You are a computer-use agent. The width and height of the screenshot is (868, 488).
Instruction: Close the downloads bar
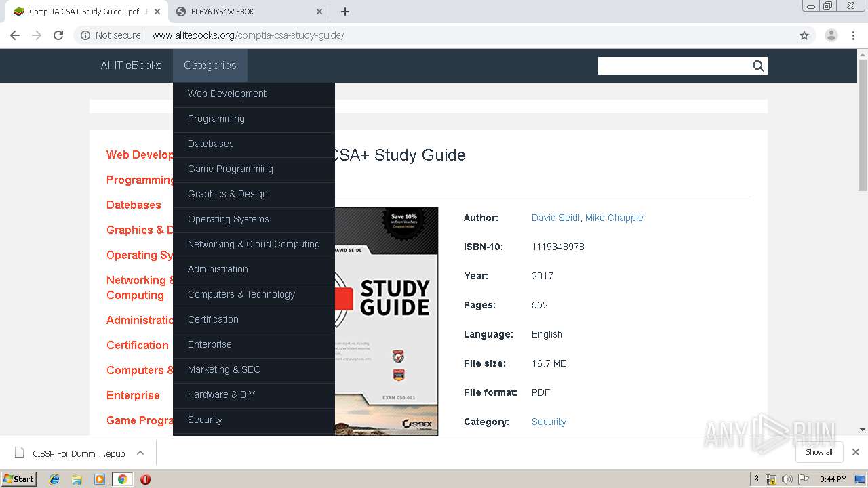click(856, 452)
